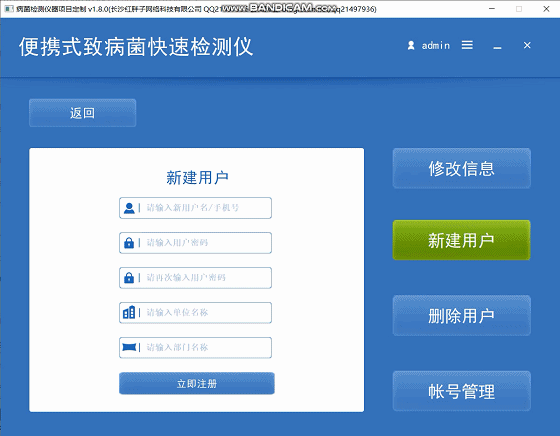Click the person icon in username field
This screenshot has height=436, width=560.
tap(129, 208)
